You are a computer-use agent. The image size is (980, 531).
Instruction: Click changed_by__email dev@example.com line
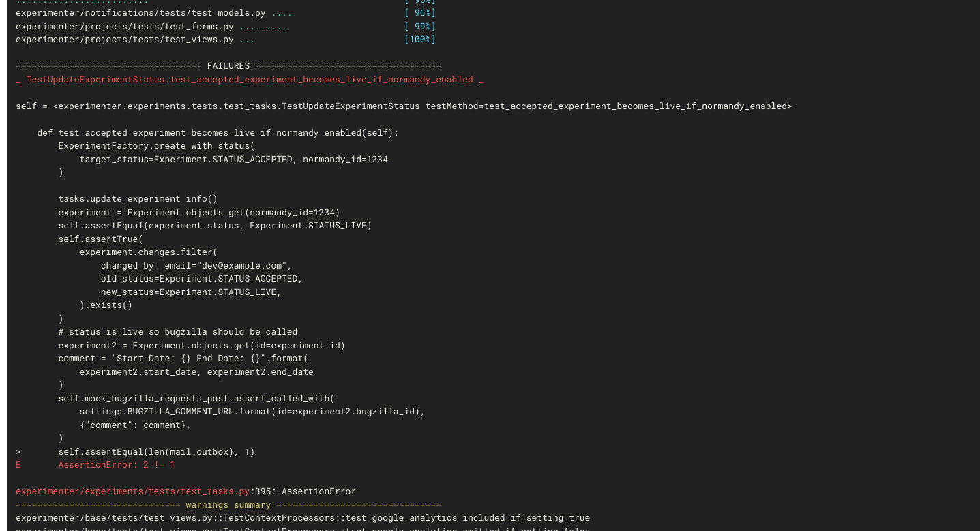196,266
